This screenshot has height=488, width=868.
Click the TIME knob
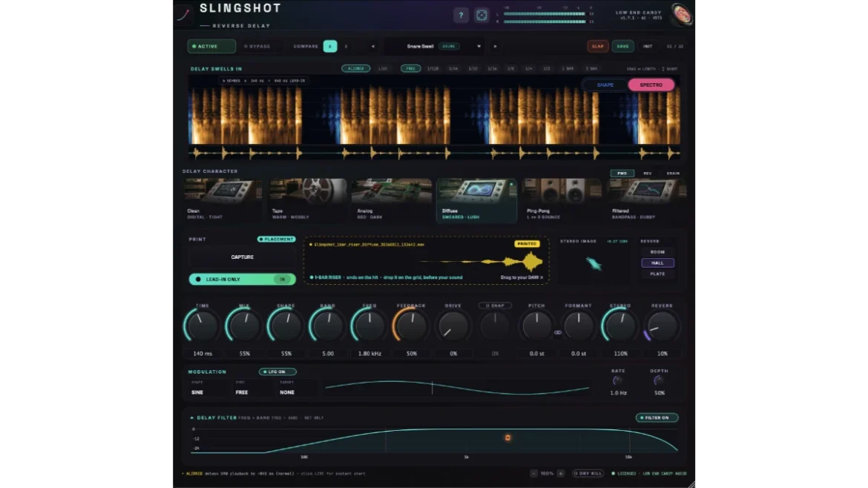(202, 326)
